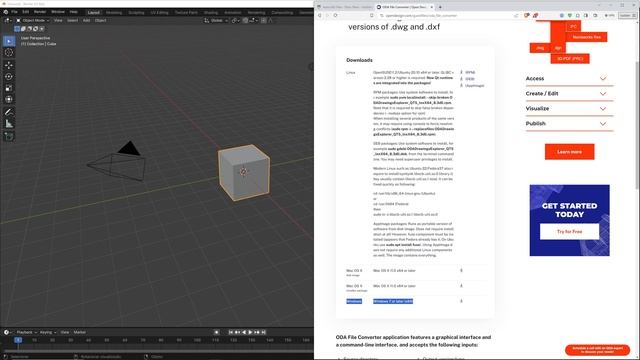Open the timeline Marker menu
This screenshot has height=360, width=640.
[x=80, y=332]
